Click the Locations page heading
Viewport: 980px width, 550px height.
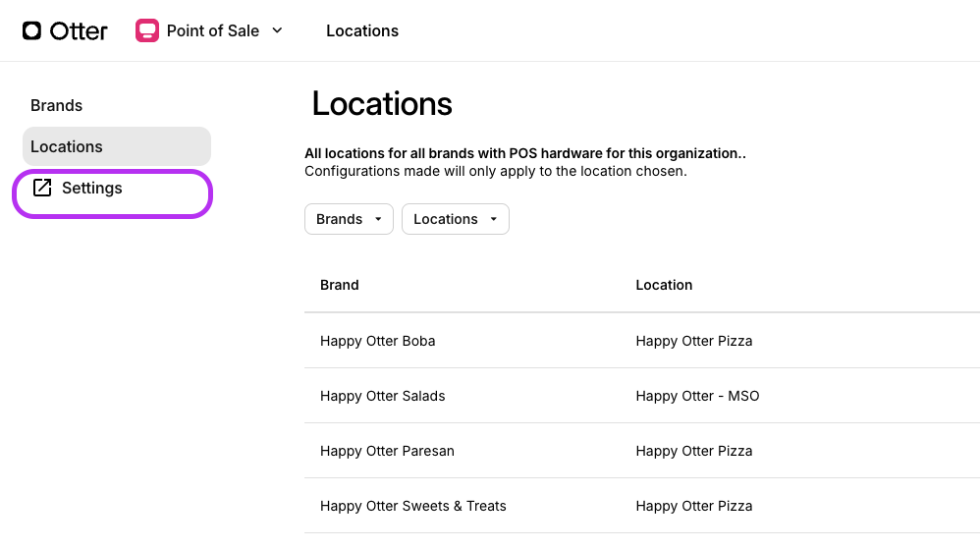click(382, 104)
